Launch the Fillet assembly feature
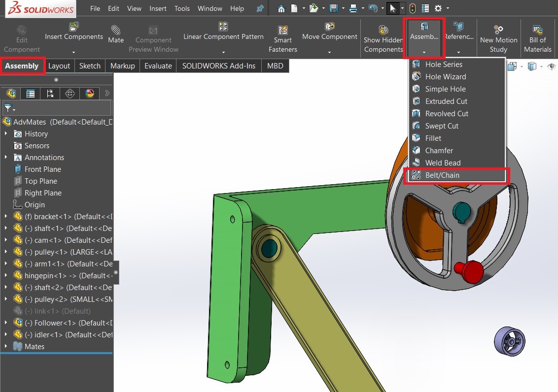The width and height of the screenshot is (558, 392). [x=432, y=138]
